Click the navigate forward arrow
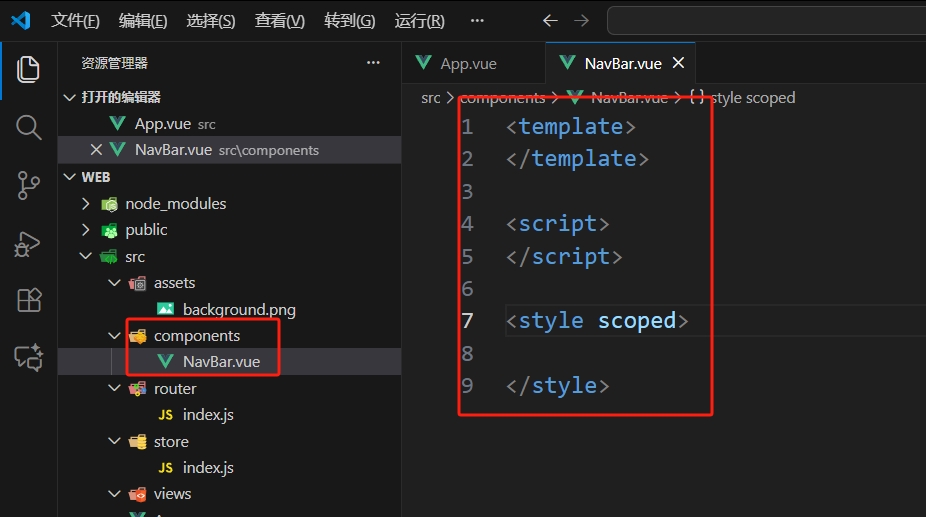 (x=583, y=21)
